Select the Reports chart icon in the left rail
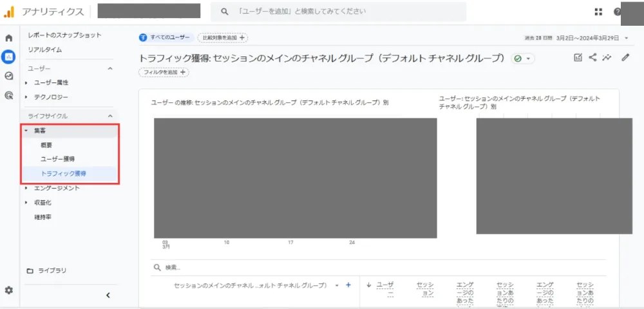The height and width of the screenshot is (309, 644). point(8,57)
